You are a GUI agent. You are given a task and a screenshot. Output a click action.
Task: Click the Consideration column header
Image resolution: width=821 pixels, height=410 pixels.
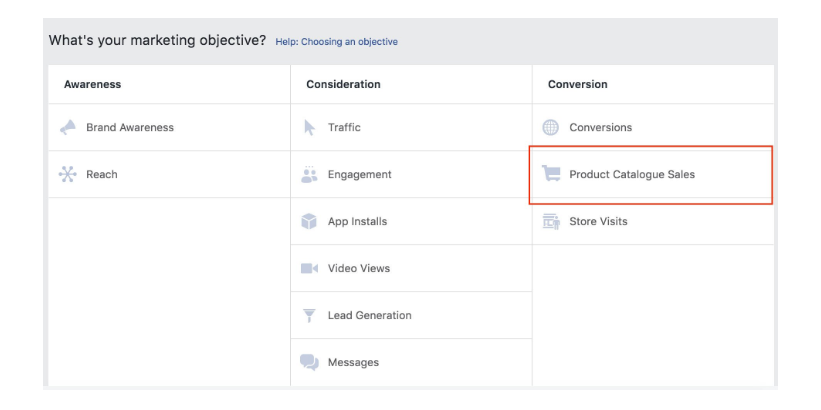343,84
